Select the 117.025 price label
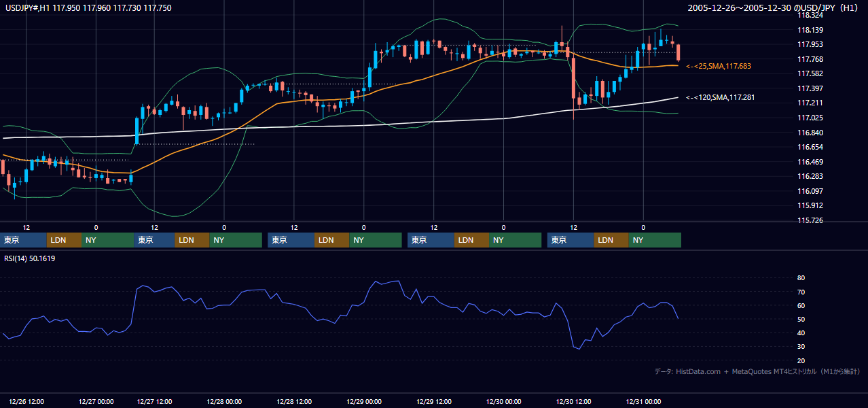Screen dimensions: 868x408 [x=811, y=118]
